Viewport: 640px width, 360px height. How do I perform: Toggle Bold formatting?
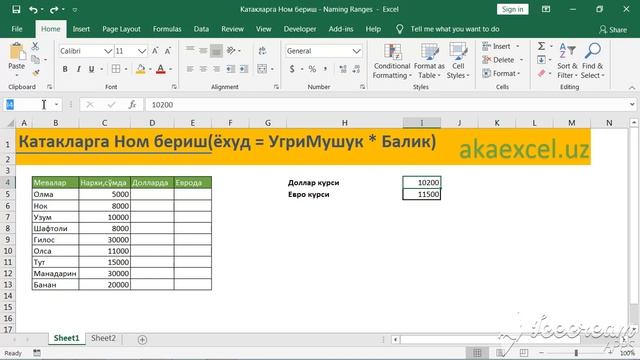(x=65, y=69)
